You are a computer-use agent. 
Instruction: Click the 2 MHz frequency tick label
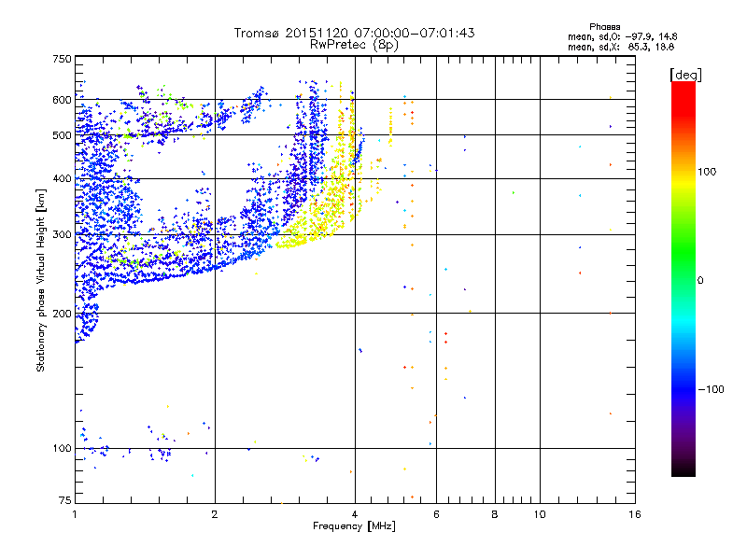click(x=215, y=514)
